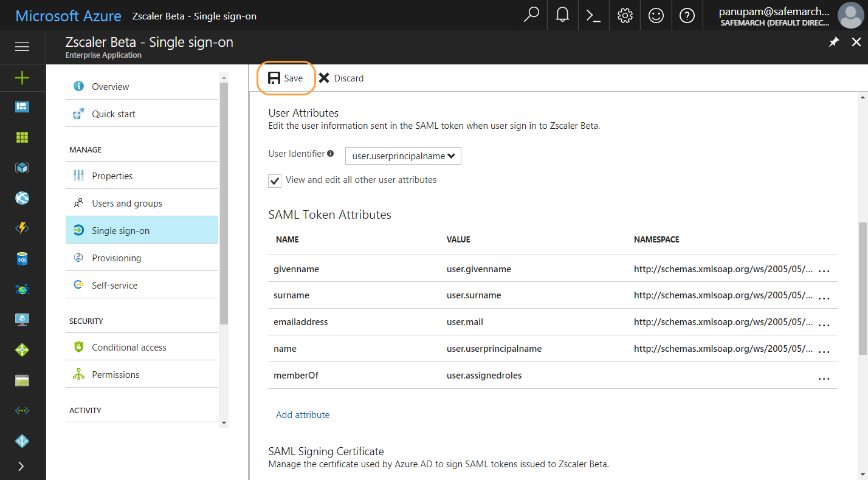
Task: Open the User Identifier dropdown
Action: coord(402,156)
